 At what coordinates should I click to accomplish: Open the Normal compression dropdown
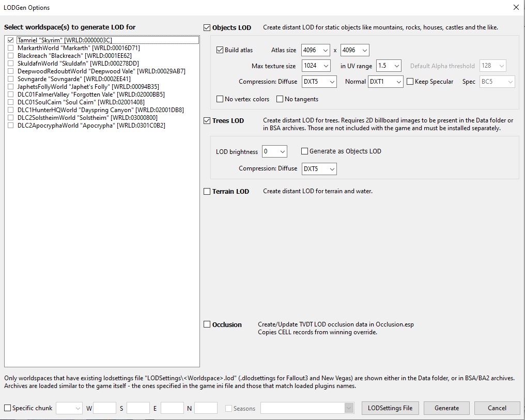pyautogui.click(x=385, y=82)
